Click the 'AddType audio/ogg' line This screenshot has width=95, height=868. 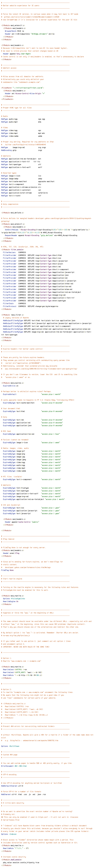click(23, 119)
